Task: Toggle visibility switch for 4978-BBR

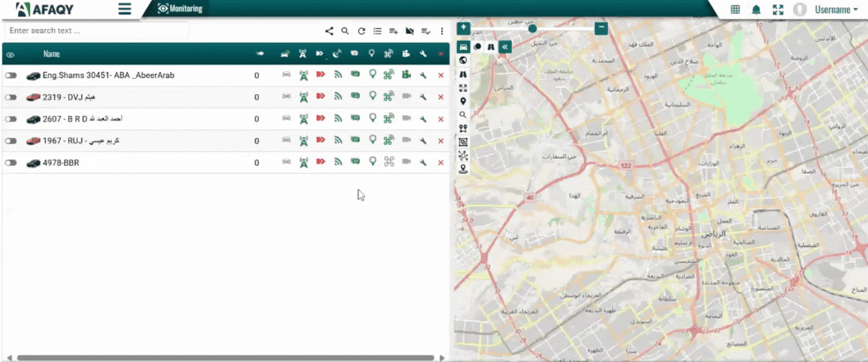Action: pyautogui.click(x=10, y=163)
